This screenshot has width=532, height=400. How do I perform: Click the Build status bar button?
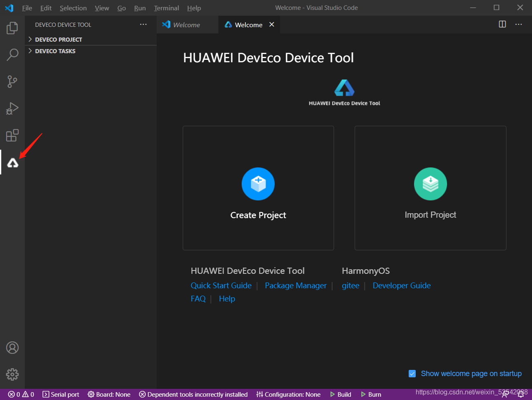[341, 395]
